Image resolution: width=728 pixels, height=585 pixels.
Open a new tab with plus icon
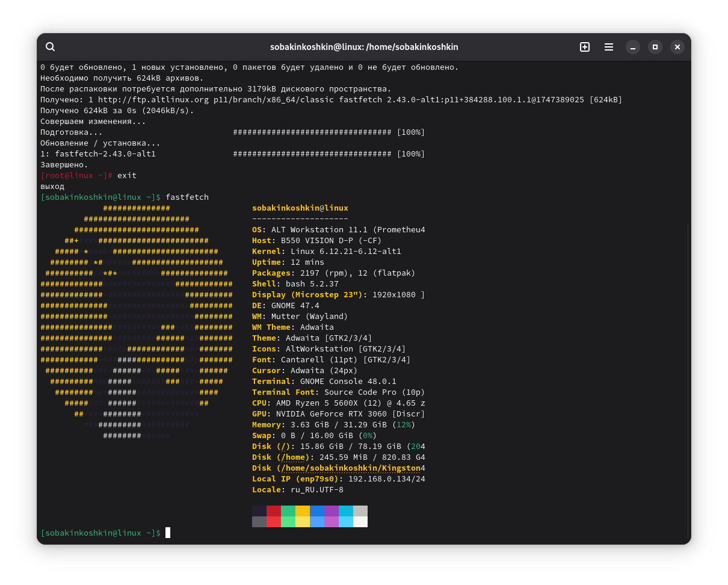click(x=585, y=47)
